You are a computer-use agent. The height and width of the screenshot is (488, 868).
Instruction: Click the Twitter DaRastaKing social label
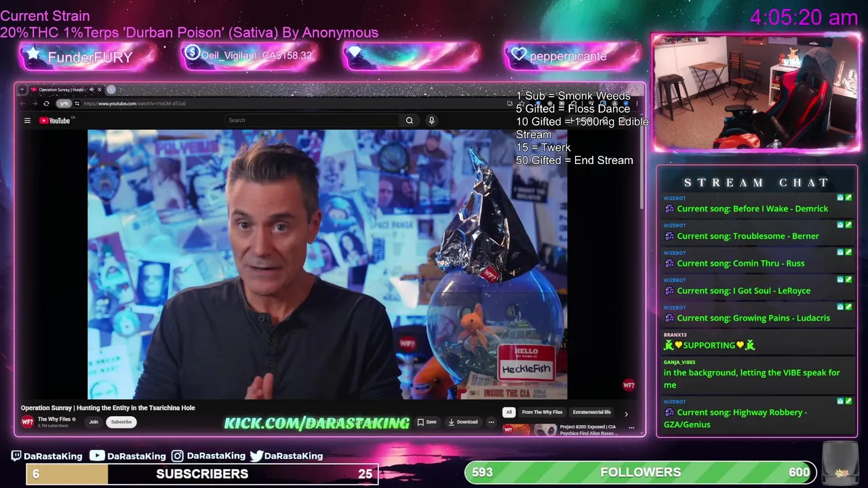coord(286,456)
